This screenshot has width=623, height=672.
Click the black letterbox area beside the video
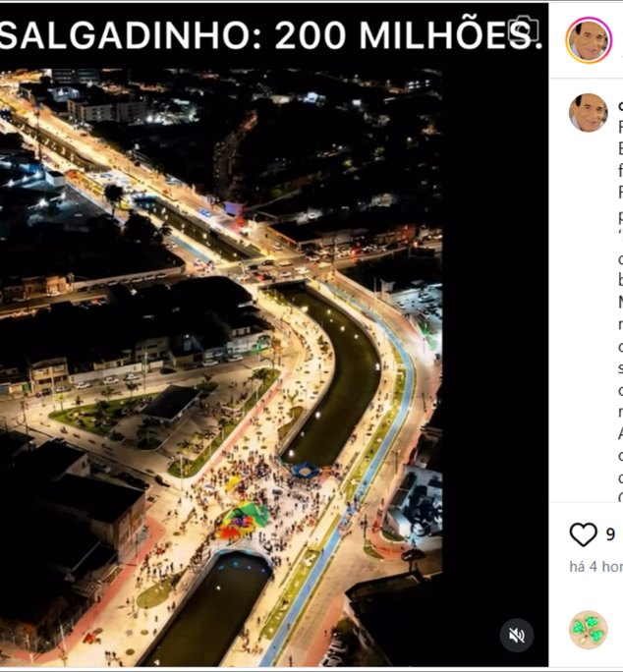[495, 343]
